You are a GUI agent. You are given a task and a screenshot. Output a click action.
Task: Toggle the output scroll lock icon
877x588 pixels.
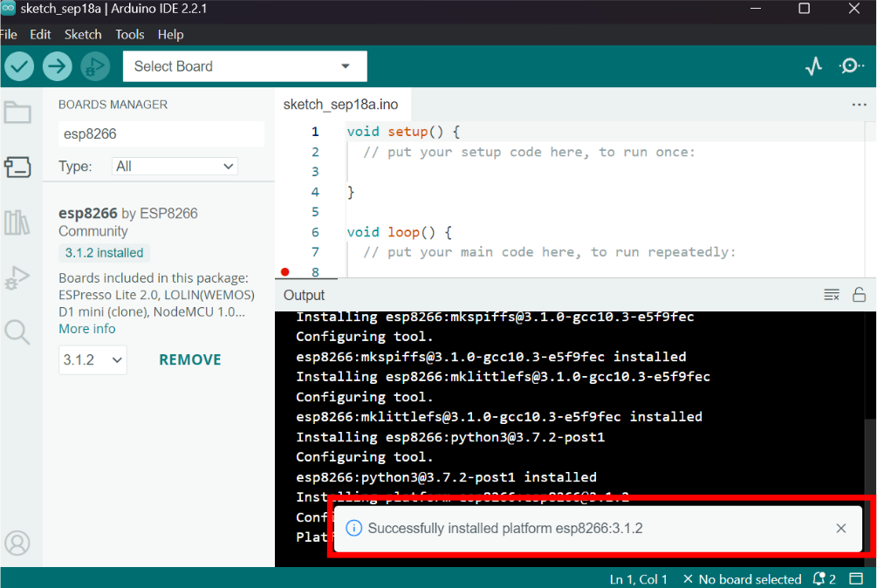coord(859,295)
